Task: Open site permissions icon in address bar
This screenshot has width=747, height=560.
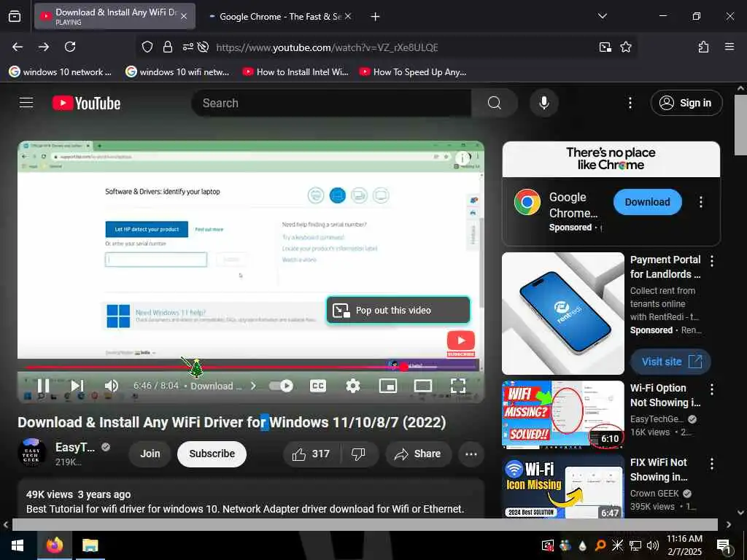Action: coord(188,47)
